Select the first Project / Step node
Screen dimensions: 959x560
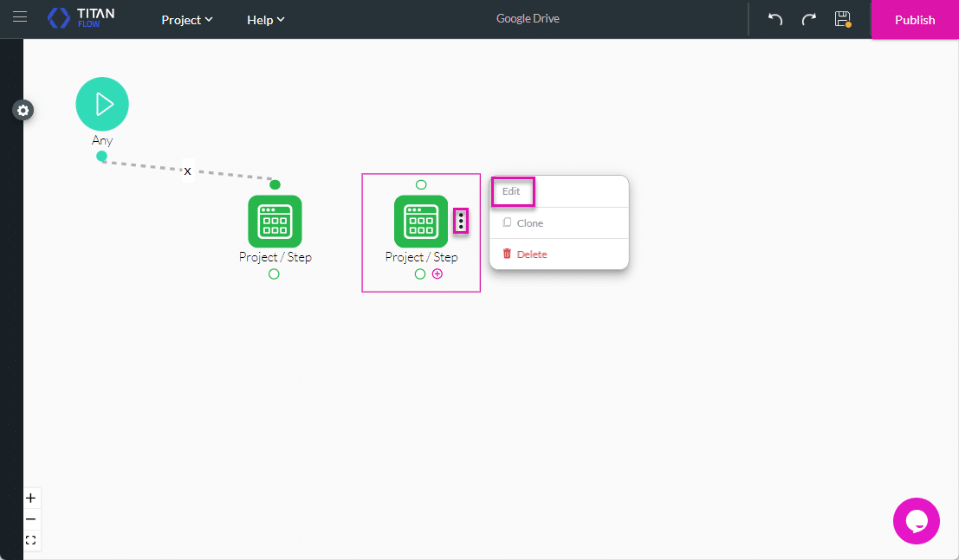(275, 222)
